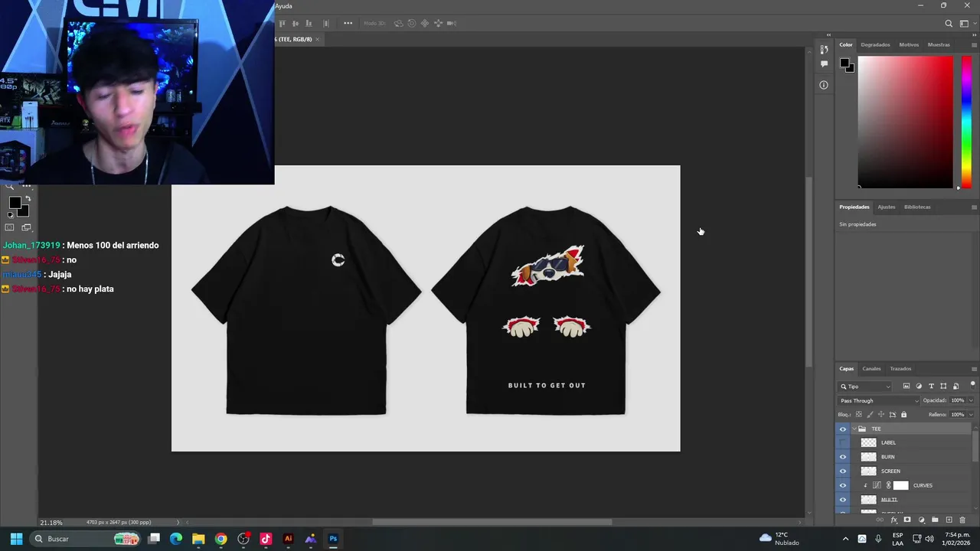Click the lock all padlock icon
Screen dimensions: 980x551
click(903, 415)
